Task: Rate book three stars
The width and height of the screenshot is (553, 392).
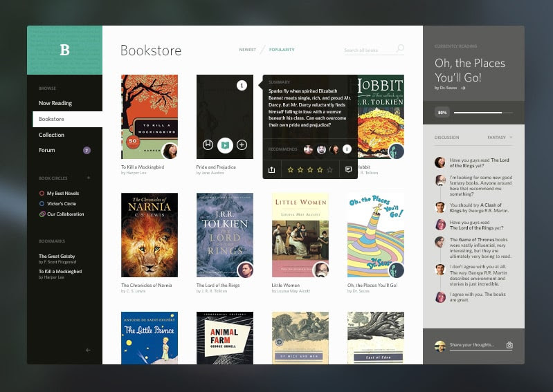Action: [310, 170]
